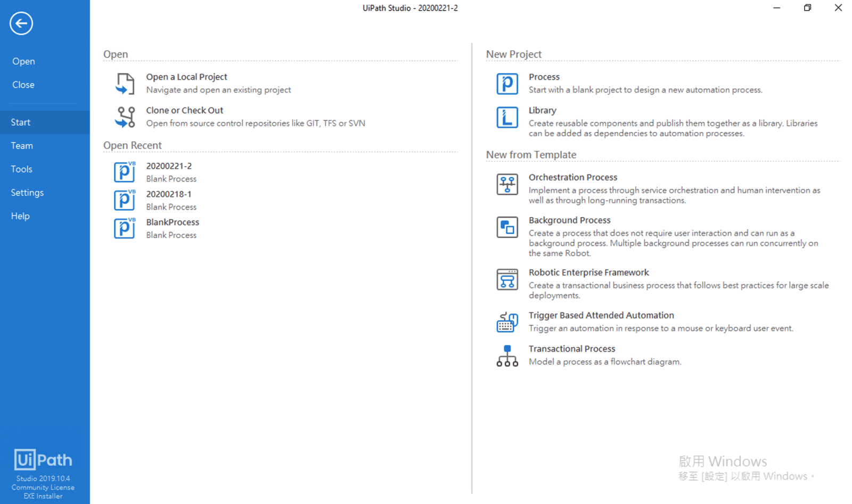Screen dimensions: 852x504
Task: Click Blank Process label under BlankProcess
Action: (171, 235)
